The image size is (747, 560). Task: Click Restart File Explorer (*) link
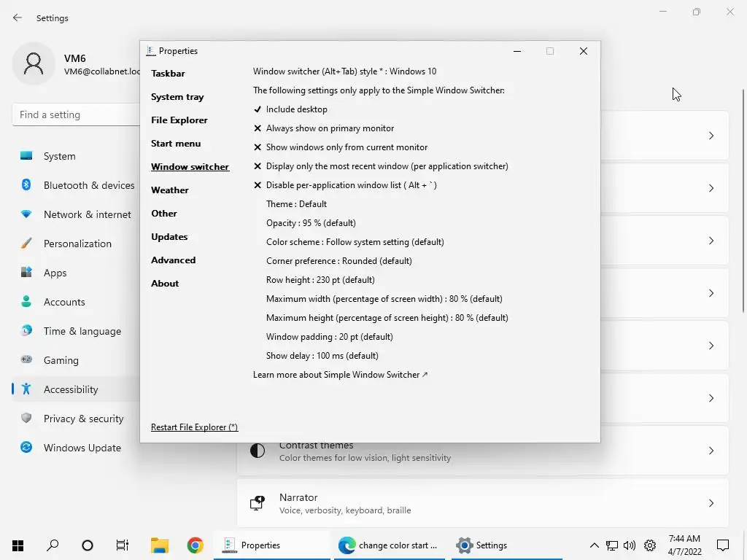pos(194,427)
